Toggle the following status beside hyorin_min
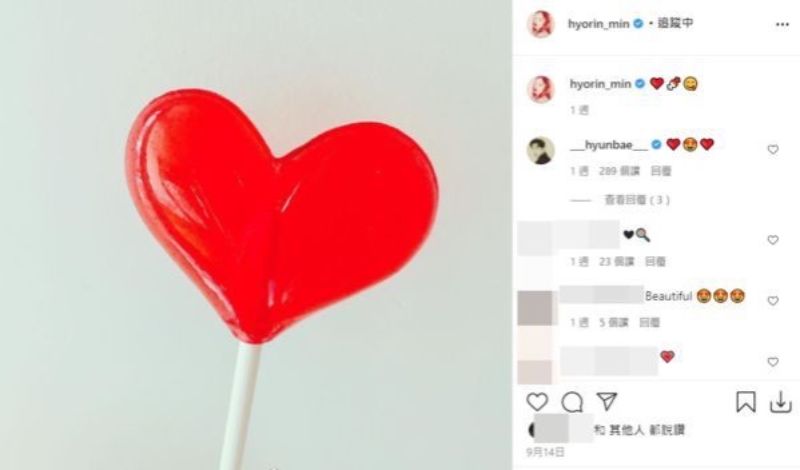 click(674, 23)
